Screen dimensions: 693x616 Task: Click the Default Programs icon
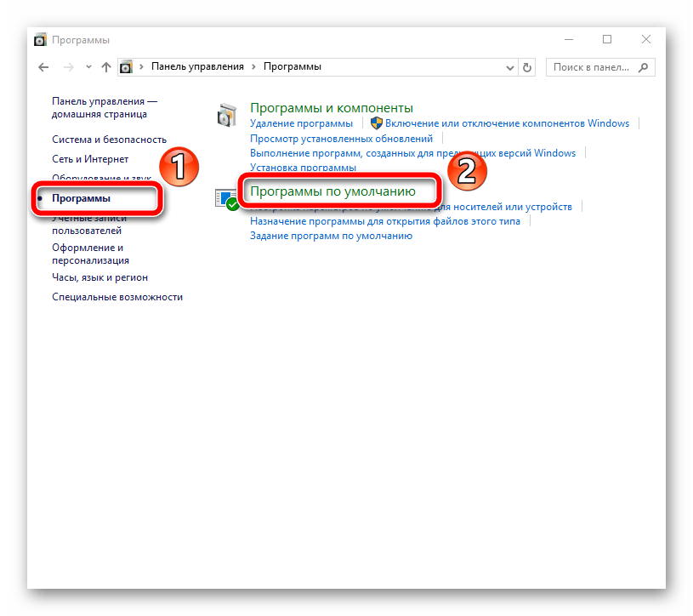[x=227, y=200]
